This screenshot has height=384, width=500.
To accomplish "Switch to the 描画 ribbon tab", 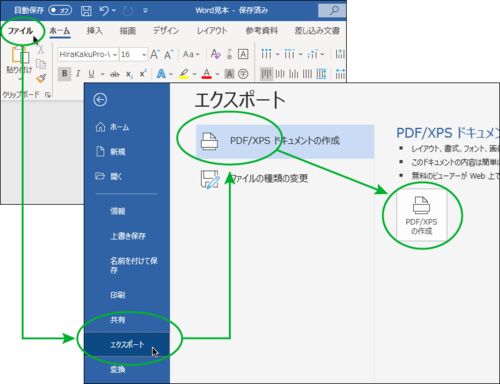I will (128, 31).
